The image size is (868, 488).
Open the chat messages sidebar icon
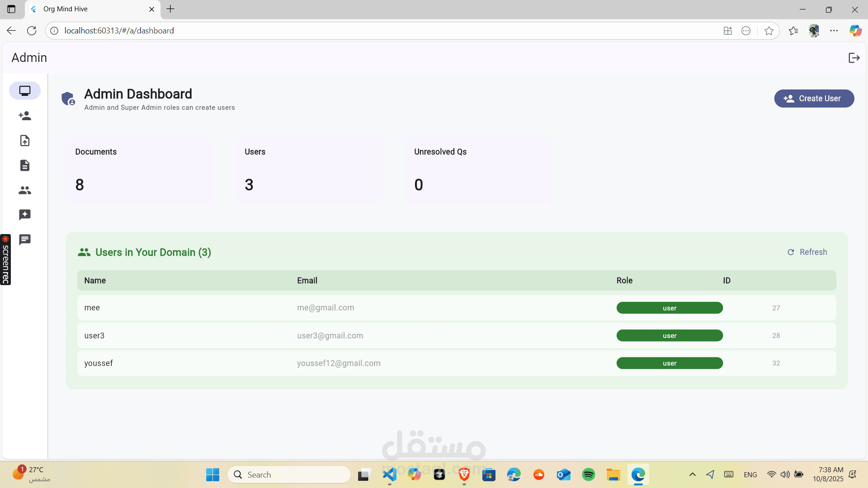tap(25, 239)
